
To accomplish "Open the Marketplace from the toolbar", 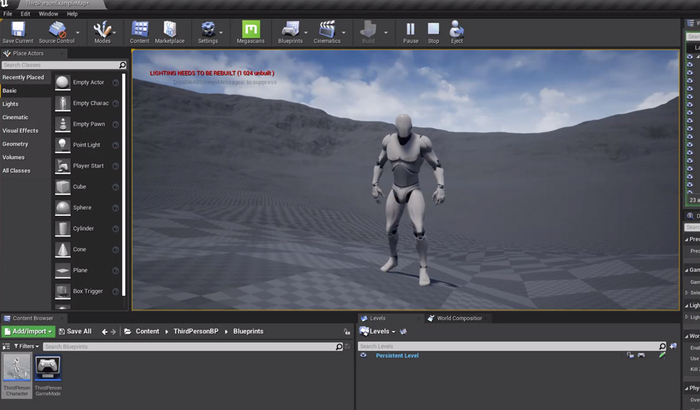I will 169,31.
